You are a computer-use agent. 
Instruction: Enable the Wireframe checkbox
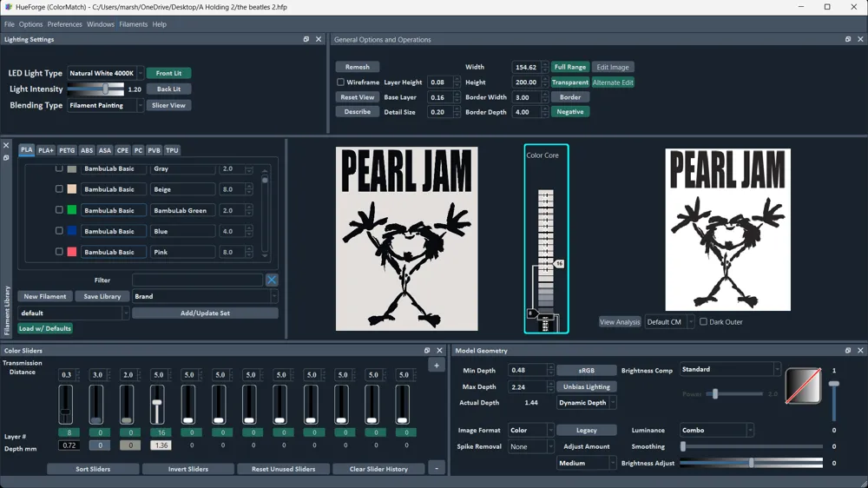click(x=340, y=82)
